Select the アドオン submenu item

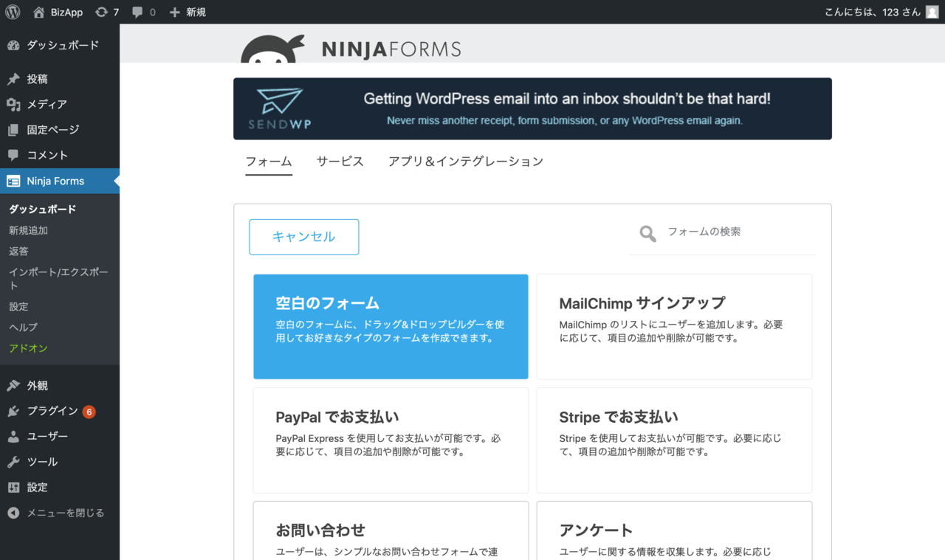[28, 348]
